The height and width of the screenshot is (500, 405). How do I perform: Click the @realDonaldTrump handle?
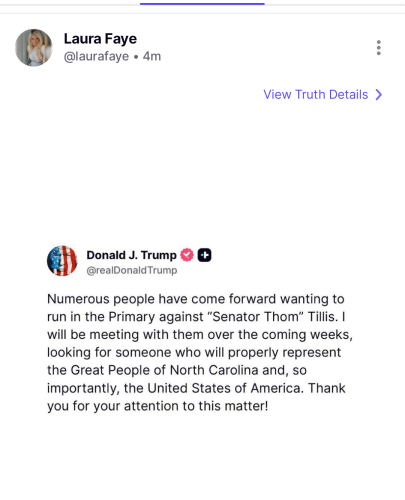click(132, 270)
